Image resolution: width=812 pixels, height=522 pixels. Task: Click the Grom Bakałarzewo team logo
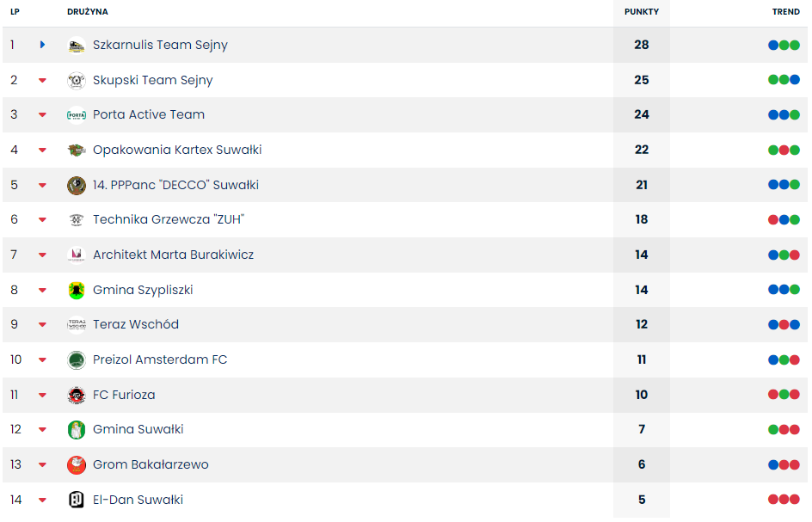pos(77,464)
